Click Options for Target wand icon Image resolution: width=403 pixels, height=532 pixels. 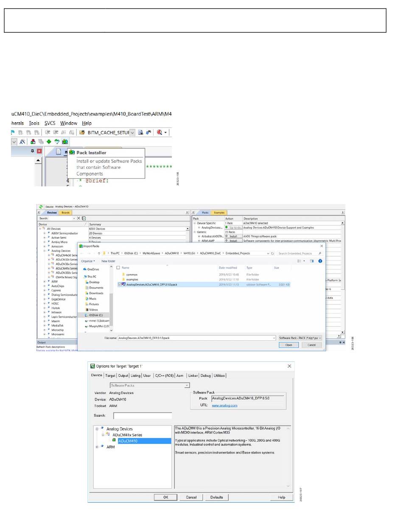[22, 142]
